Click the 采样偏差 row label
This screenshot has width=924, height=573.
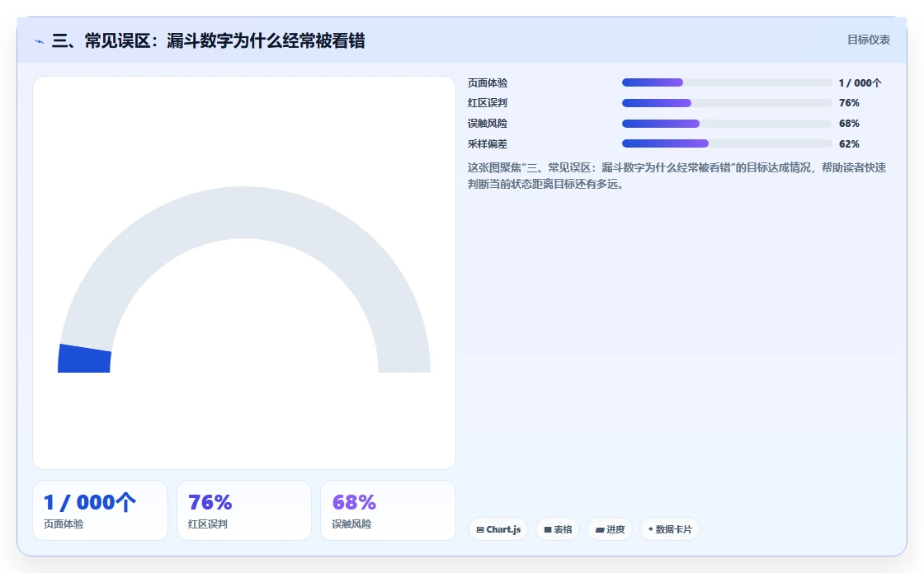tap(488, 144)
